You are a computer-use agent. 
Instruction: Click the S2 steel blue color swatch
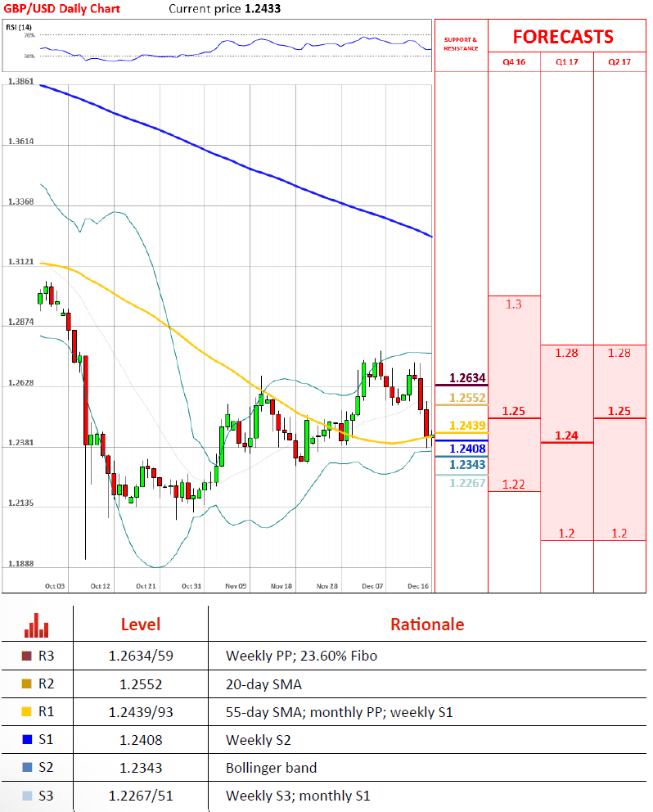click(27, 768)
